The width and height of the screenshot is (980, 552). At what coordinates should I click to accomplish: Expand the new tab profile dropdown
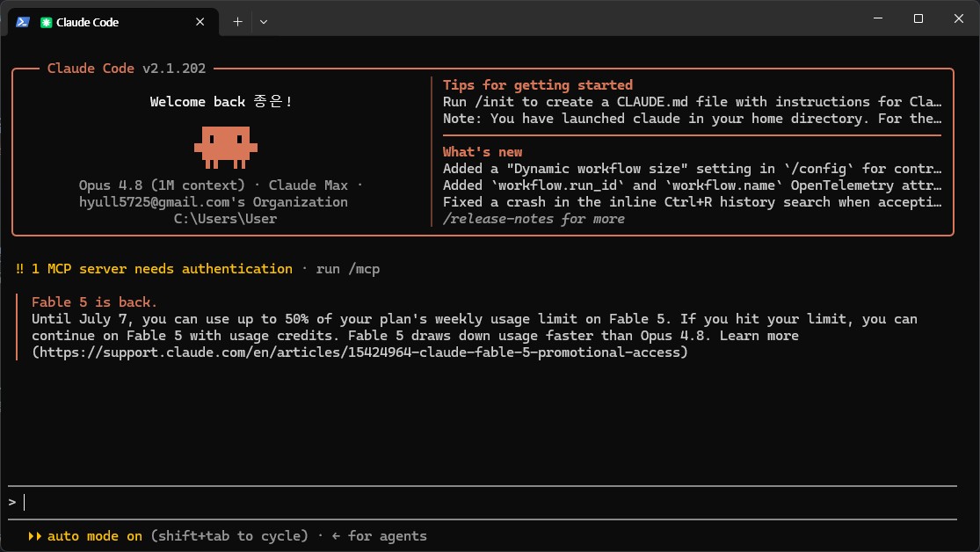[x=264, y=22]
